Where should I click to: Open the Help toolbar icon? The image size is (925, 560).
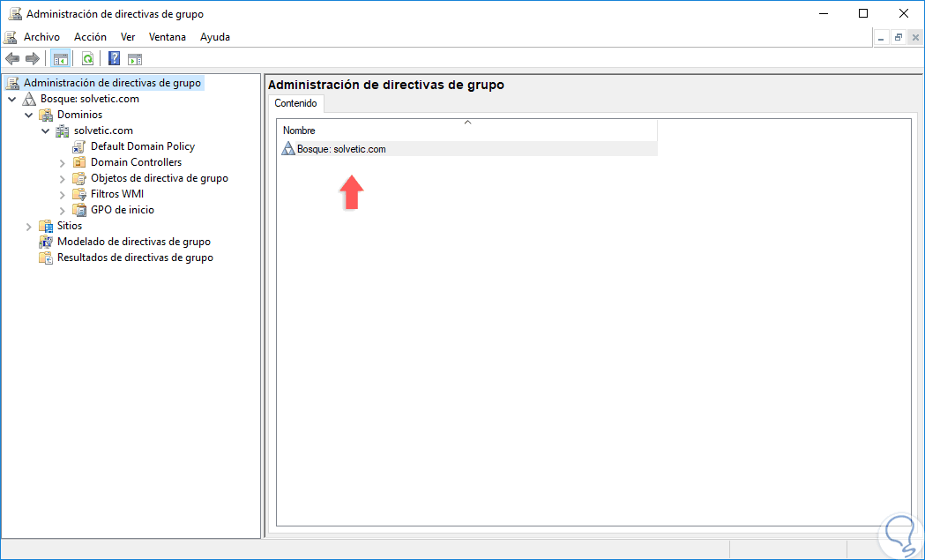[x=115, y=59]
